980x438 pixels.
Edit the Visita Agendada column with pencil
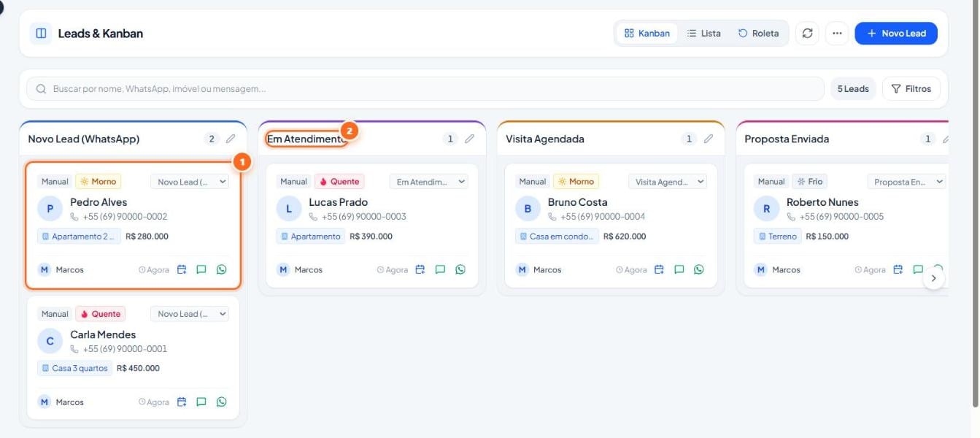pos(708,139)
